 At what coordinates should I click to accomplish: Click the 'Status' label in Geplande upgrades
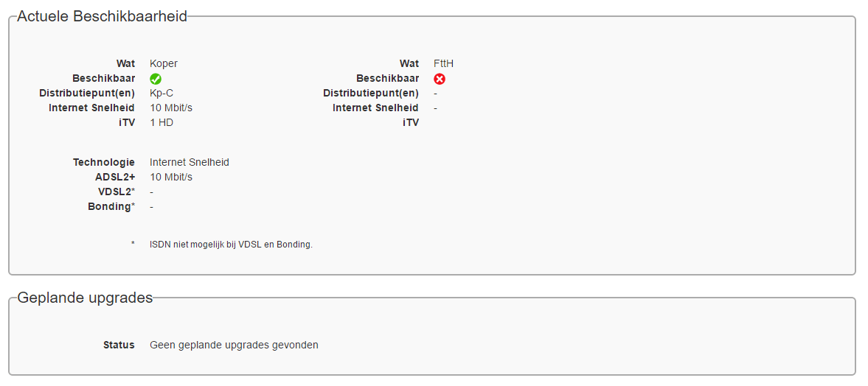pyautogui.click(x=119, y=345)
